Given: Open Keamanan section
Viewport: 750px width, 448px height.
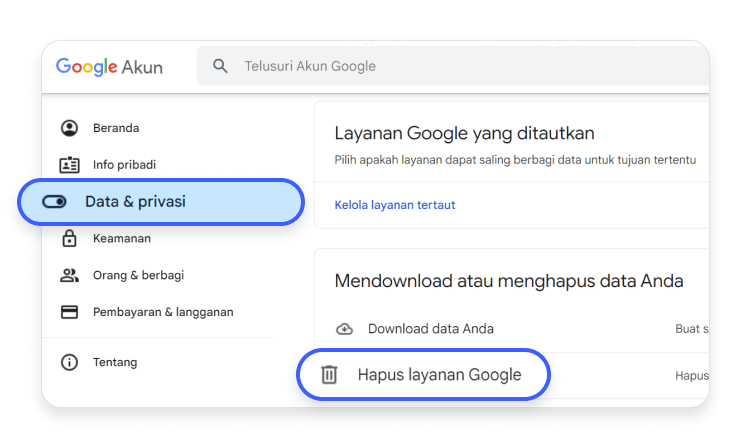Looking at the screenshot, I should [x=121, y=239].
